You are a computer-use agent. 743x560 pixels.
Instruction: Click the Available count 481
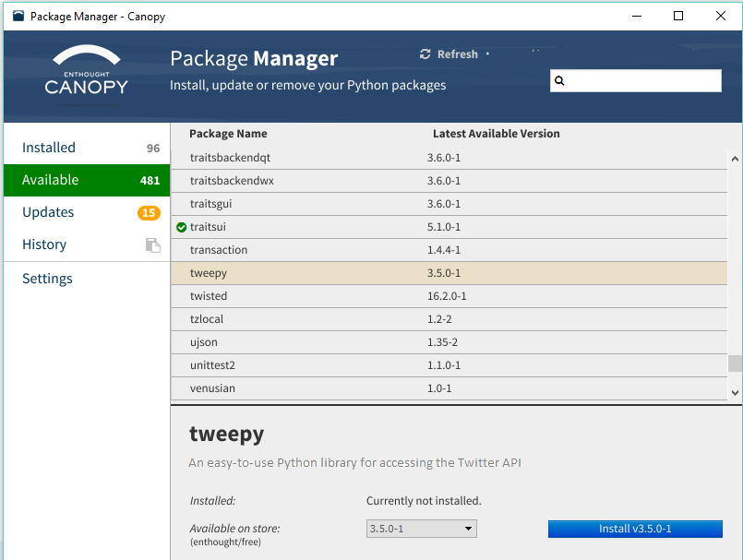click(x=150, y=181)
